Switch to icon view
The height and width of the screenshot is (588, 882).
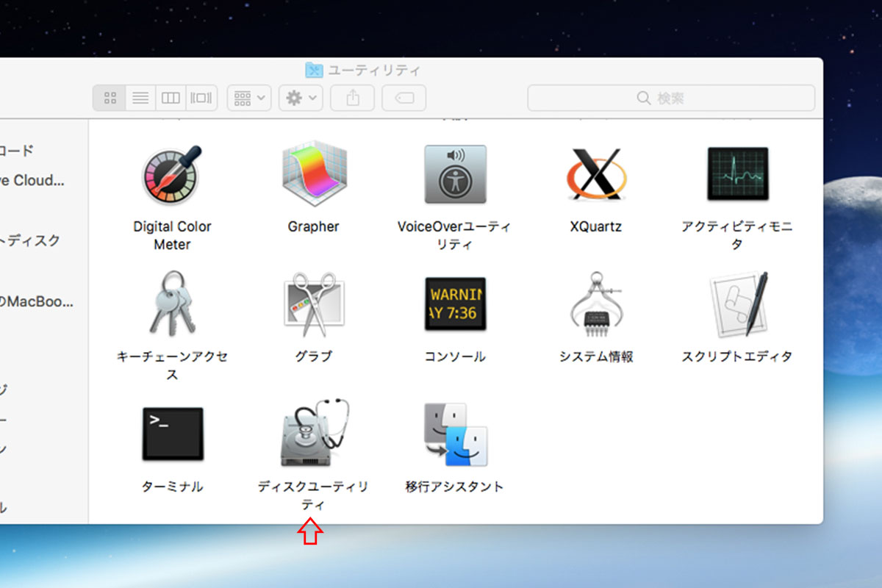(x=110, y=98)
